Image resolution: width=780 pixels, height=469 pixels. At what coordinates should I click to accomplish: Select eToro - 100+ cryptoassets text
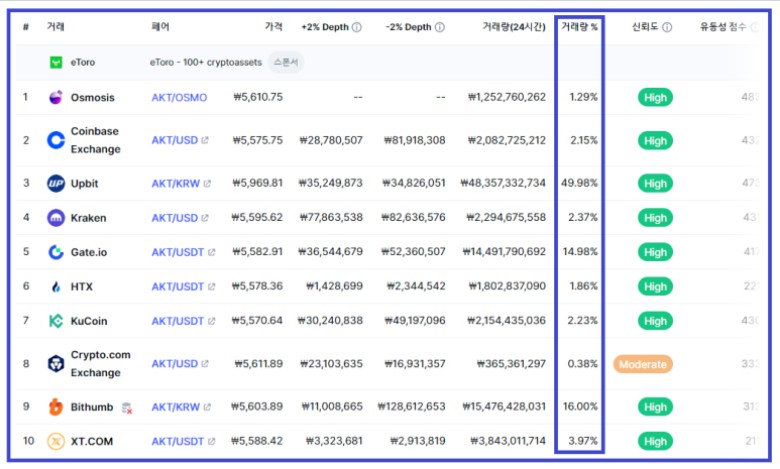click(206, 63)
